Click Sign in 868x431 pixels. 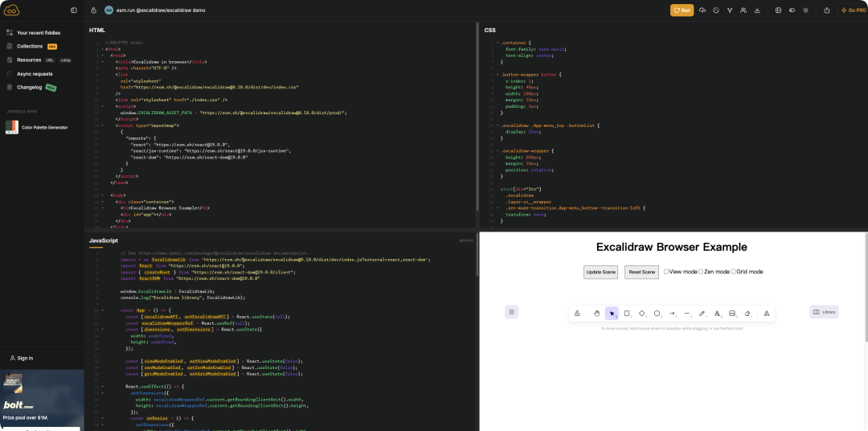point(22,359)
